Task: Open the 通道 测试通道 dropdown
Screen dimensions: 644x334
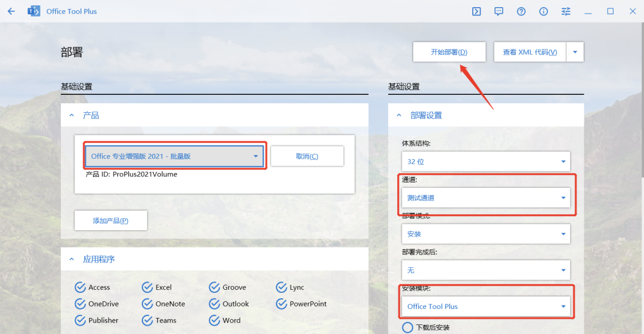Action: [486, 197]
